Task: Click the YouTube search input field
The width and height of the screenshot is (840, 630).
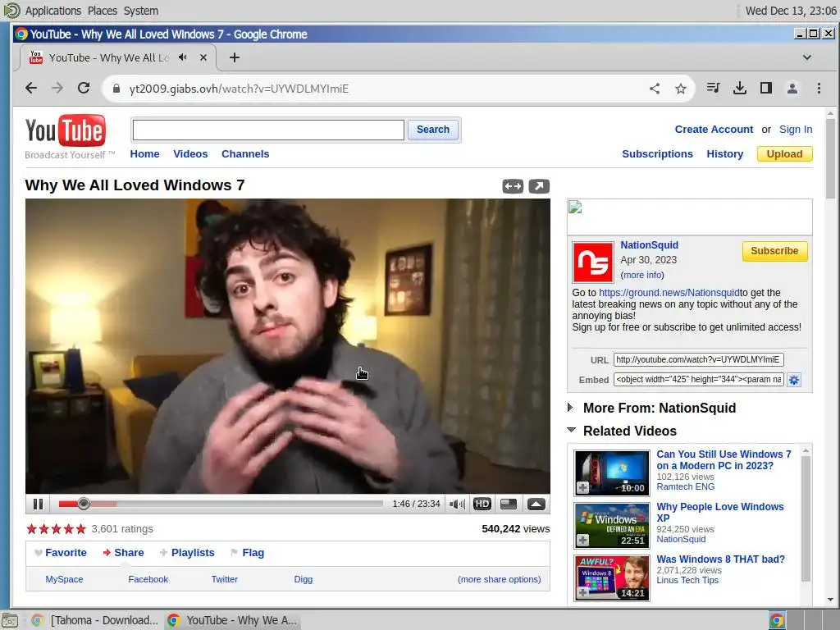Action: [x=268, y=130]
